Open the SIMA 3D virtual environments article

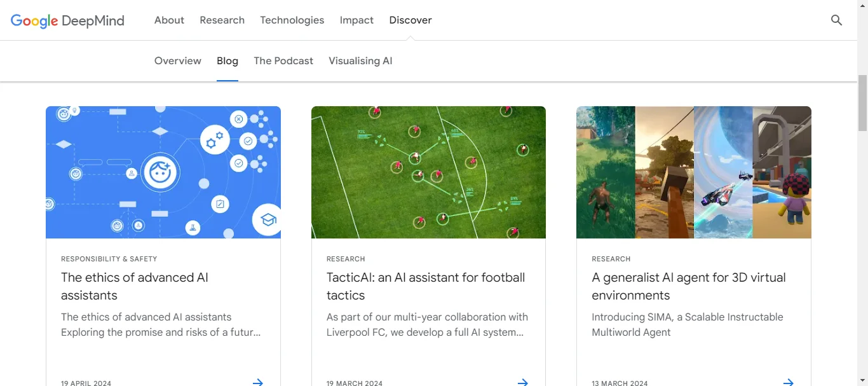tap(688, 286)
